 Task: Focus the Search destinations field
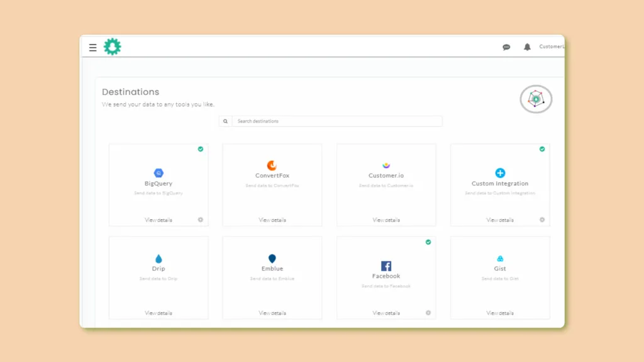point(337,121)
